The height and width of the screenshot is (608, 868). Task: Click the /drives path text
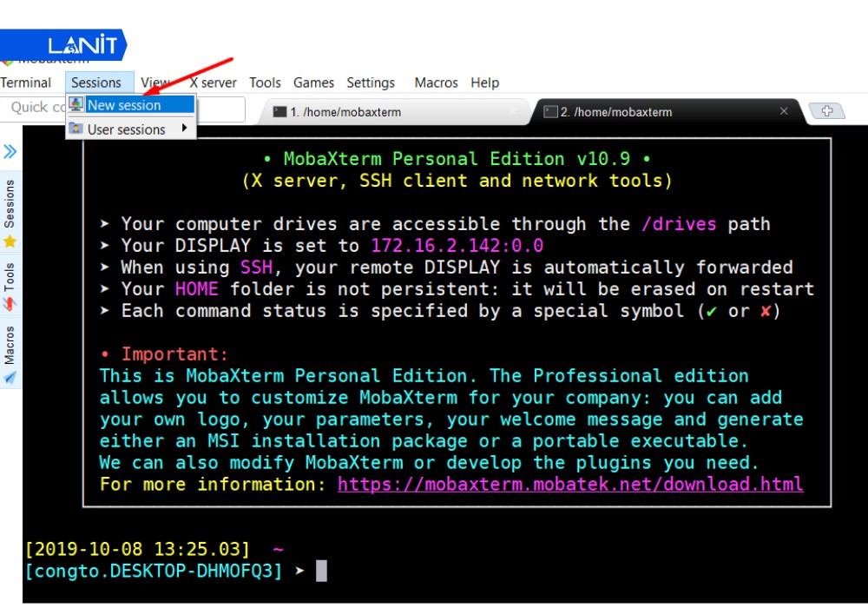(679, 224)
